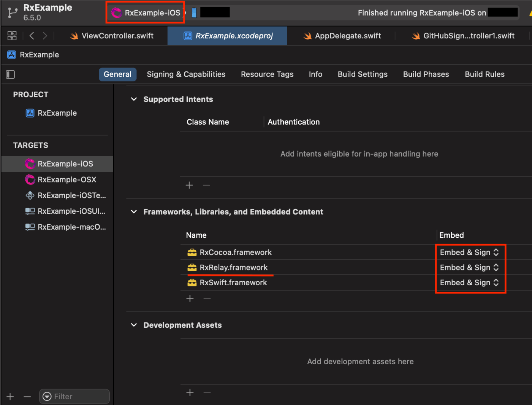Add a new target with the plus button
The width and height of the screenshot is (532, 405).
(x=10, y=397)
